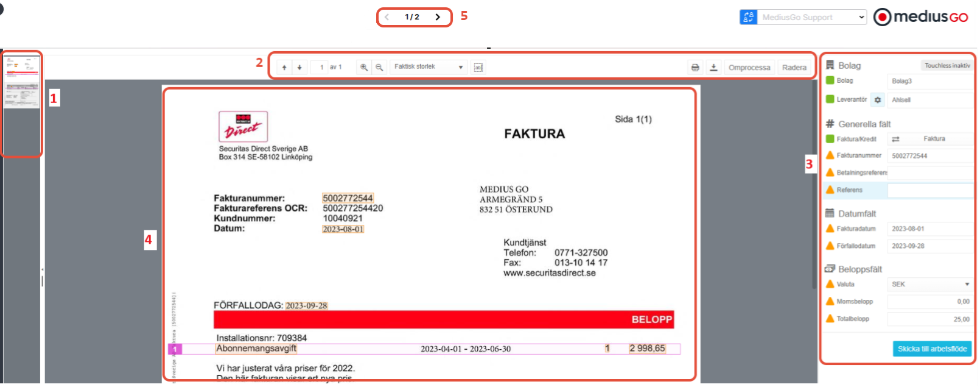Click the warning triangle beside Referens

click(830, 190)
